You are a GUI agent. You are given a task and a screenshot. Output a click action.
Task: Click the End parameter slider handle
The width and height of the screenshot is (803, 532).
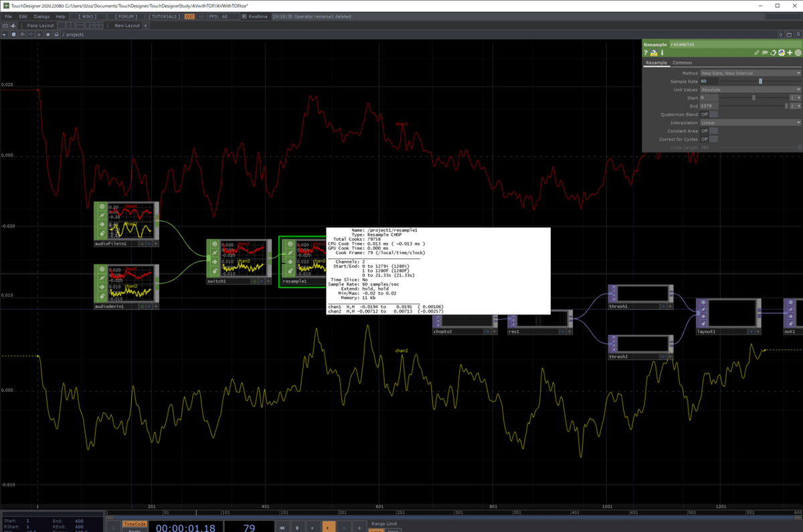(786, 106)
